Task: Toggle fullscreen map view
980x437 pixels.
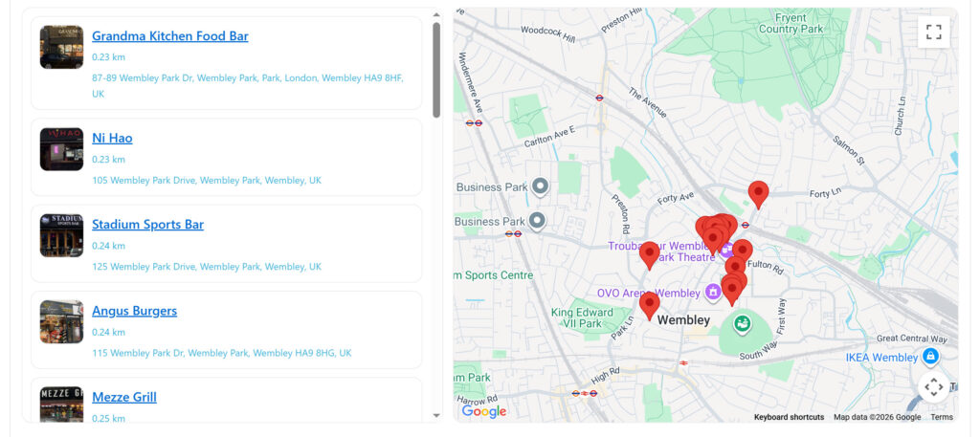Action: (x=933, y=32)
